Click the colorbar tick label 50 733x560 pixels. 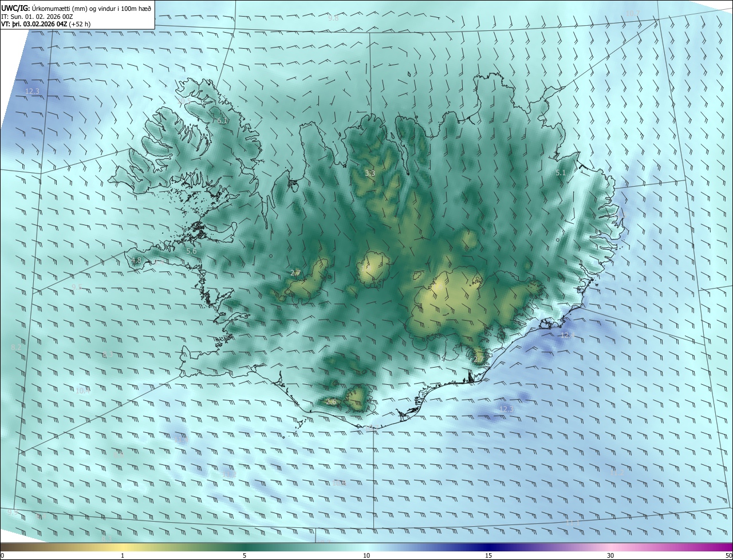pos(728,555)
